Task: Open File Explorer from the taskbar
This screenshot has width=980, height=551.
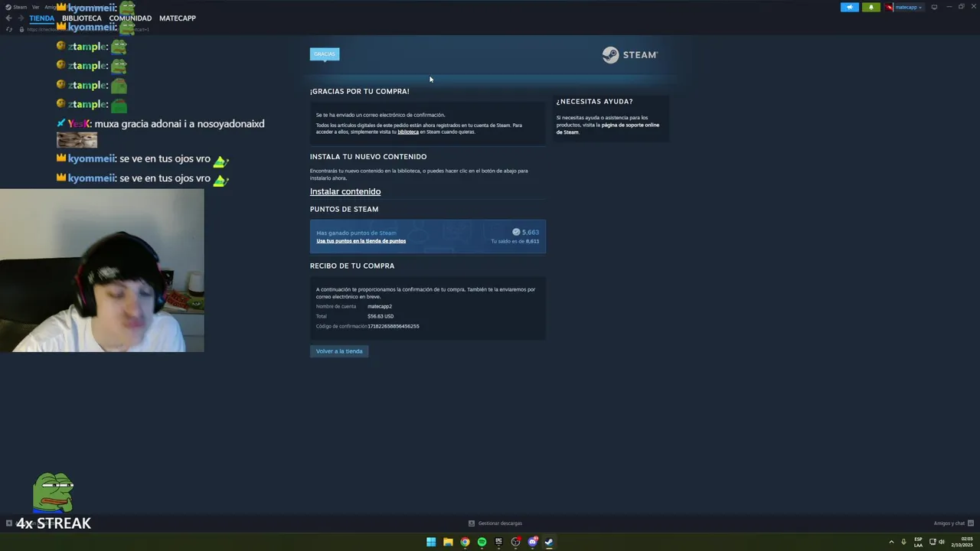Action: pos(448,542)
